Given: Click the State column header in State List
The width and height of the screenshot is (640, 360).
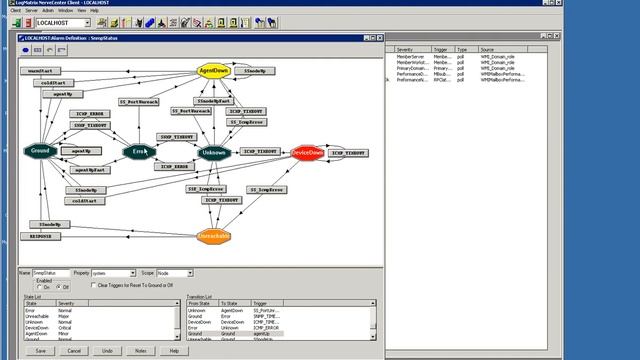Looking at the screenshot, I should 40,303.
